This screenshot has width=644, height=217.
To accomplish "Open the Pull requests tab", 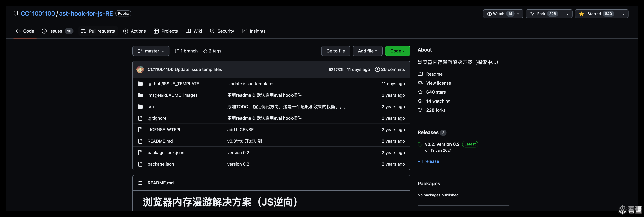I will click(x=98, y=31).
